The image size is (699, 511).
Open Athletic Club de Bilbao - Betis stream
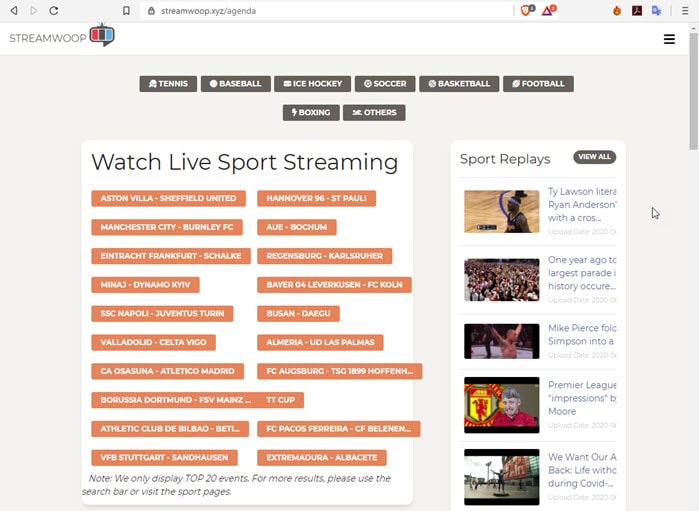tap(170, 429)
